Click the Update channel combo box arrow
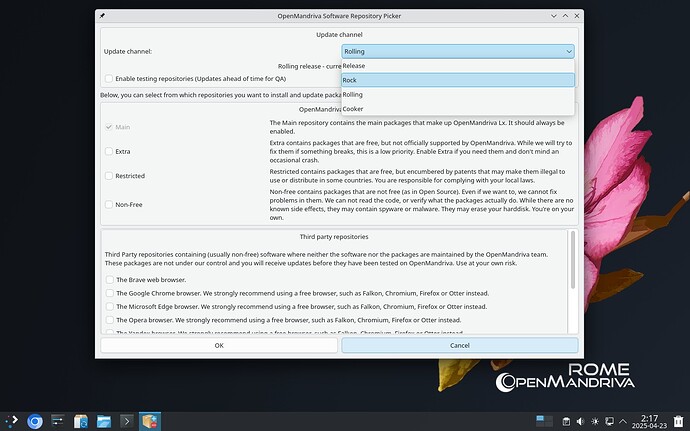690x431 pixels. coord(569,52)
